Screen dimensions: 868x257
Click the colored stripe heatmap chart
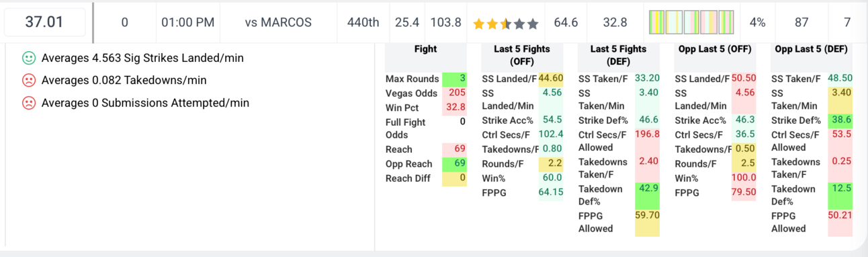click(691, 22)
